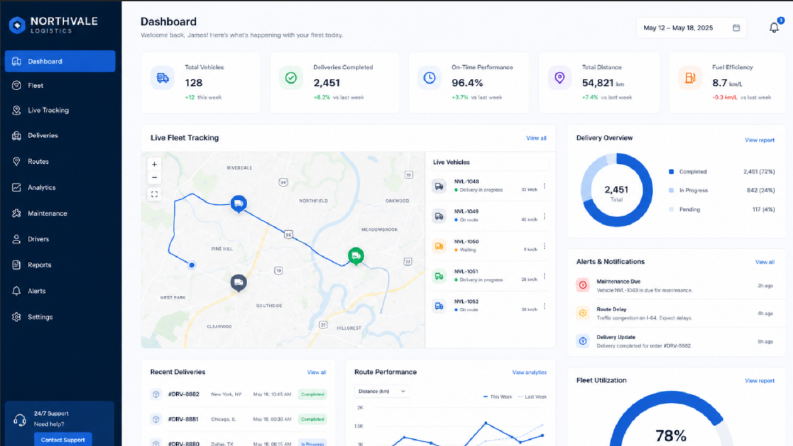Click the calendar icon in date range
The height and width of the screenshot is (446, 793).
(x=736, y=28)
